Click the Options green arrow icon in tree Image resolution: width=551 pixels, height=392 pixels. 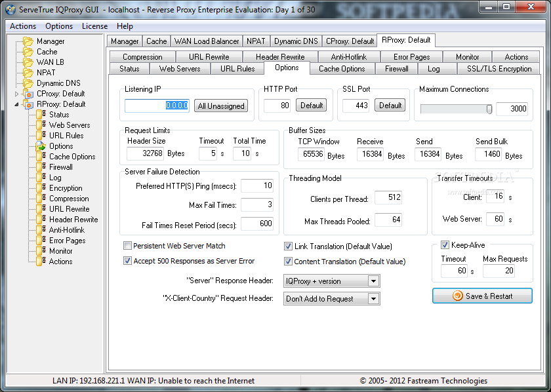(41, 146)
